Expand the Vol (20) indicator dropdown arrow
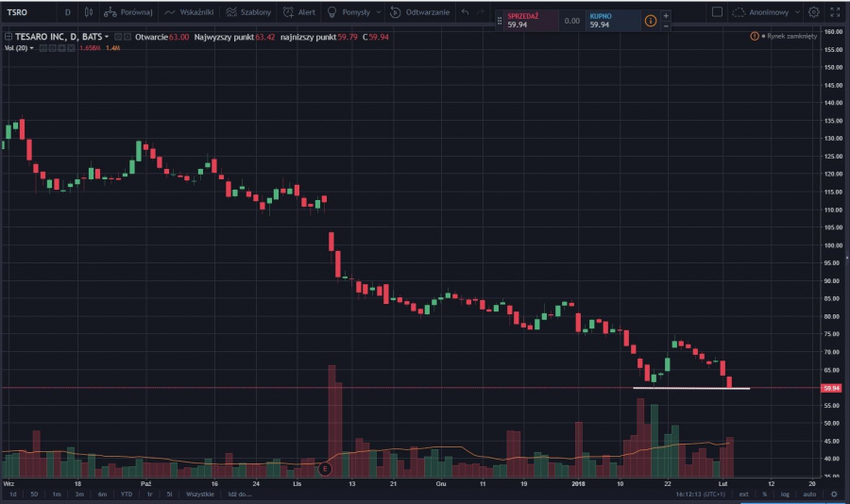 click(x=32, y=47)
